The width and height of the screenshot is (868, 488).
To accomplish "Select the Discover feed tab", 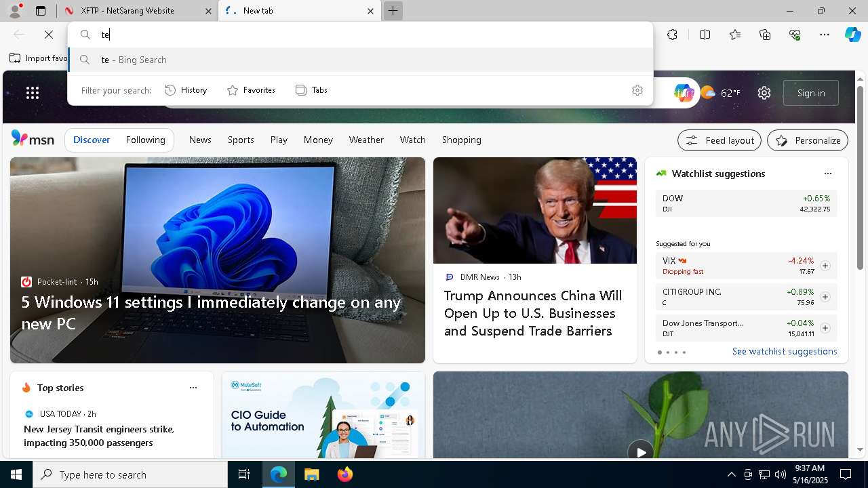I will pyautogui.click(x=92, y=140).
